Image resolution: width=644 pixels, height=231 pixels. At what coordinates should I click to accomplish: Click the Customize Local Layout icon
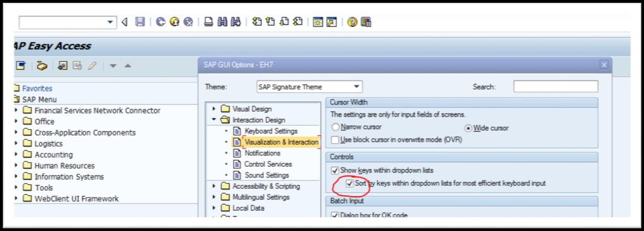coord(366,22)
